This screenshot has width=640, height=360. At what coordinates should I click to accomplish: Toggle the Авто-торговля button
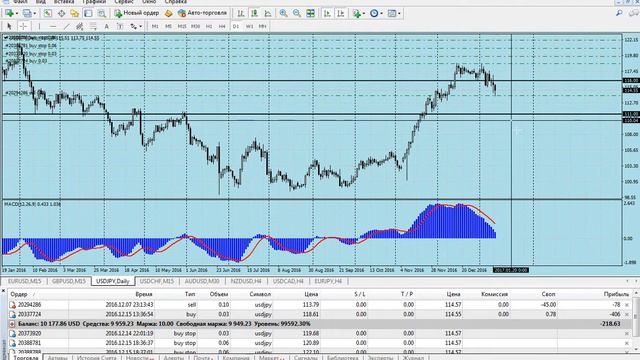coord(202,13)
